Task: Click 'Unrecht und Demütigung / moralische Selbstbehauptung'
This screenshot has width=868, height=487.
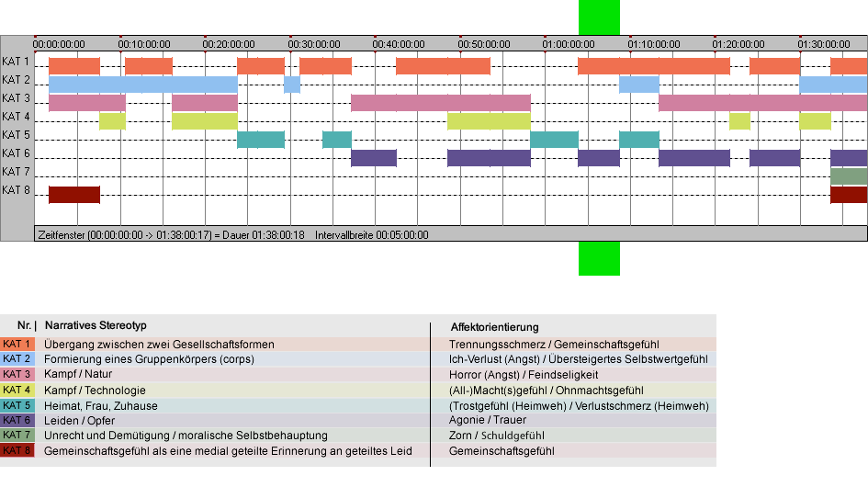Action: [186, 436]
